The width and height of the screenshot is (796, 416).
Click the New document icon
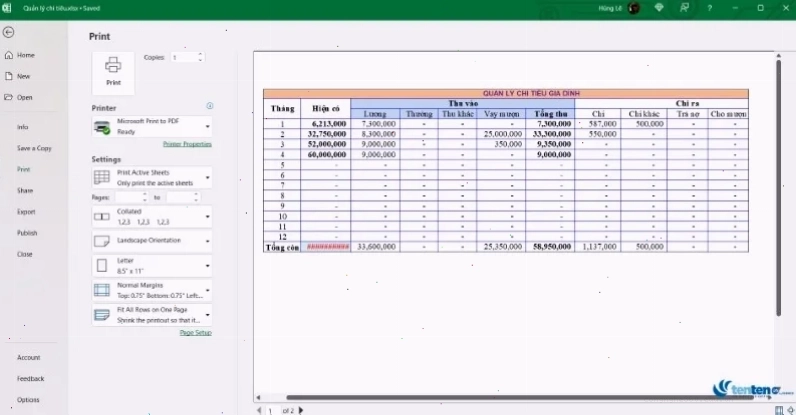click(9, 76)
